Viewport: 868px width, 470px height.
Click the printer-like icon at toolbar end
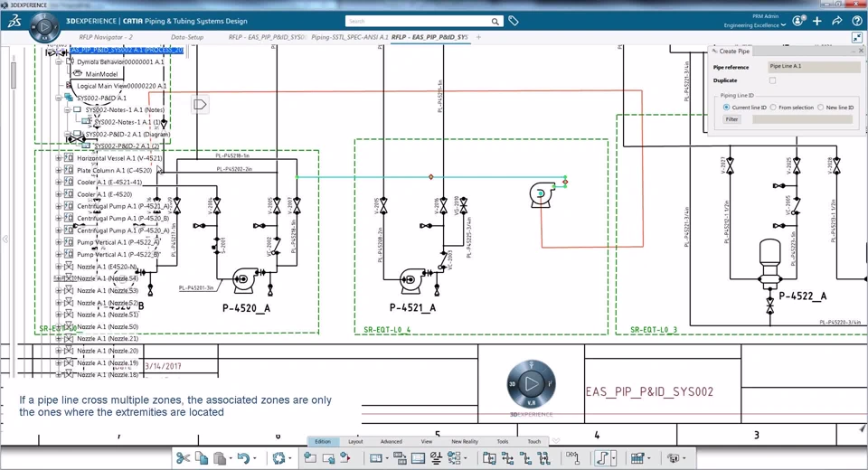click(673, 458)
